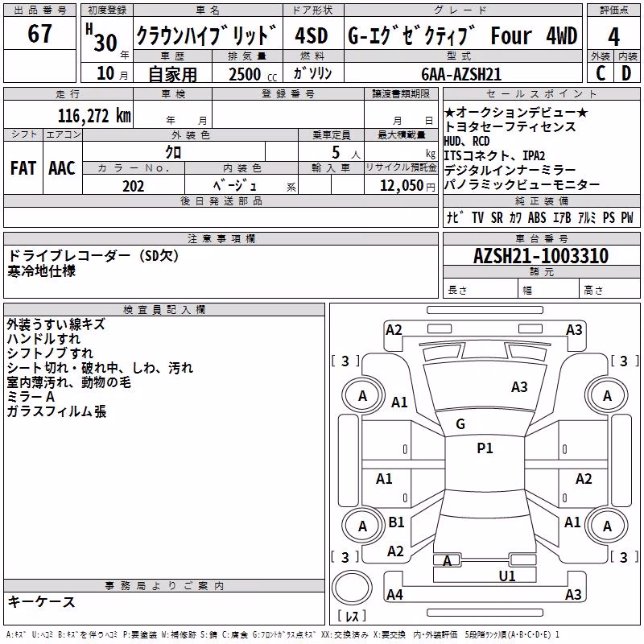Image resolution: width=644 pixels, height=644 pixels.
Task: Click the カワ leather equipment item
Action: pos(516,217)
